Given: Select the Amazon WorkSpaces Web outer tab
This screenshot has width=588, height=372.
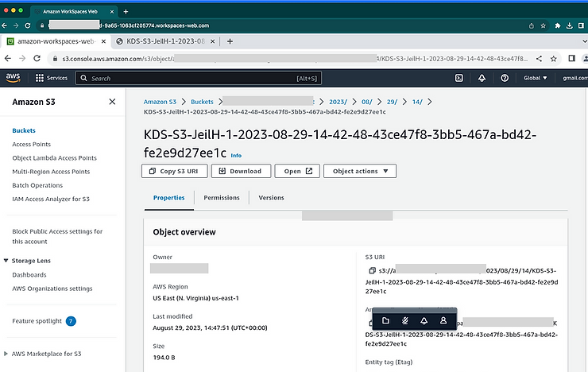Looking at the screenshot, I should [73, 12].
